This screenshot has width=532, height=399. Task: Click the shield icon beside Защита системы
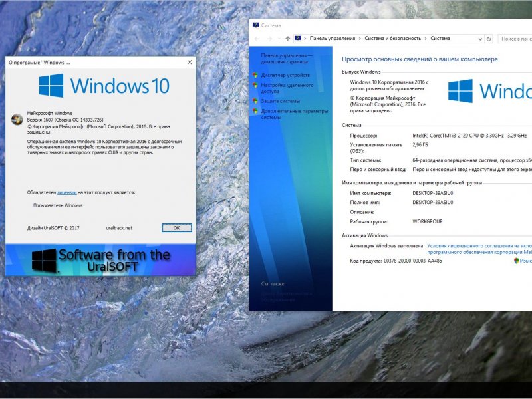coord(255,101)
